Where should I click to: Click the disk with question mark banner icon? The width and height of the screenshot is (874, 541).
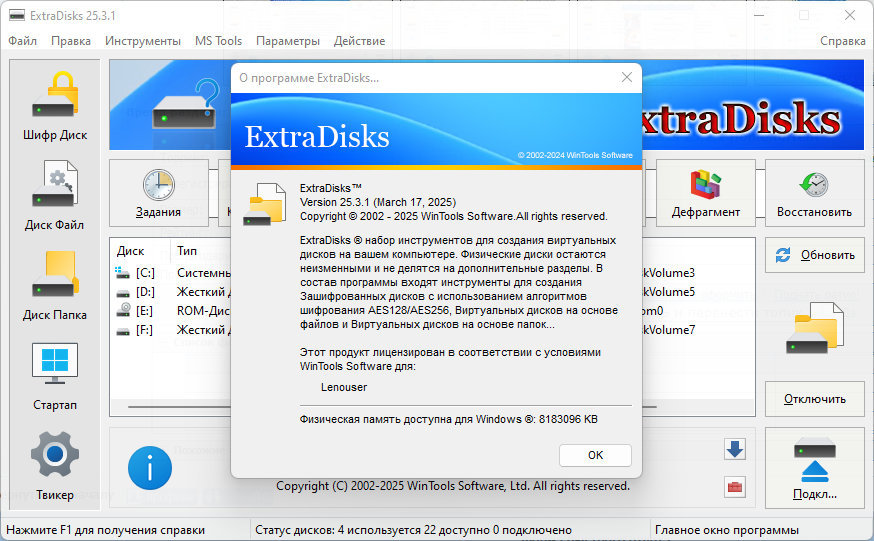coord(186,104)
